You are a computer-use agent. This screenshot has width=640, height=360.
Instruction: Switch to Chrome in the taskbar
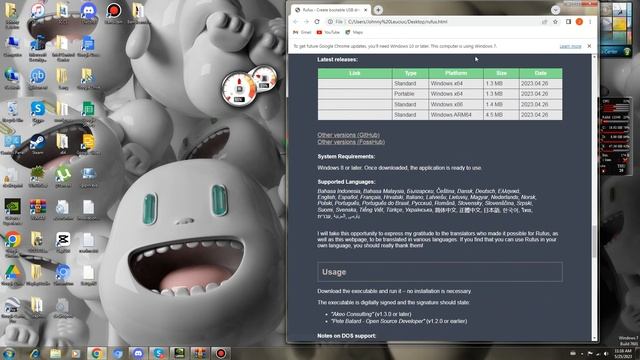(x=97, y=353)
